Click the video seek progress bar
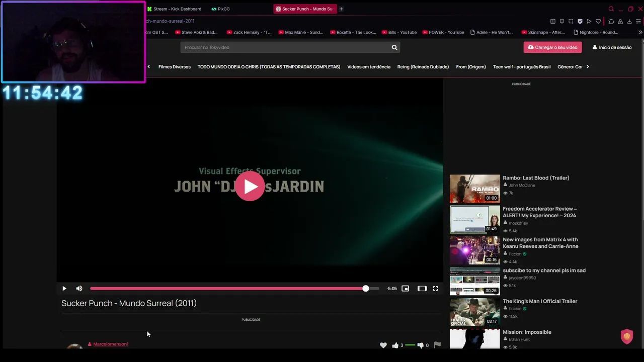The height and width of the screenshot is (362, 644). (234, 289)
